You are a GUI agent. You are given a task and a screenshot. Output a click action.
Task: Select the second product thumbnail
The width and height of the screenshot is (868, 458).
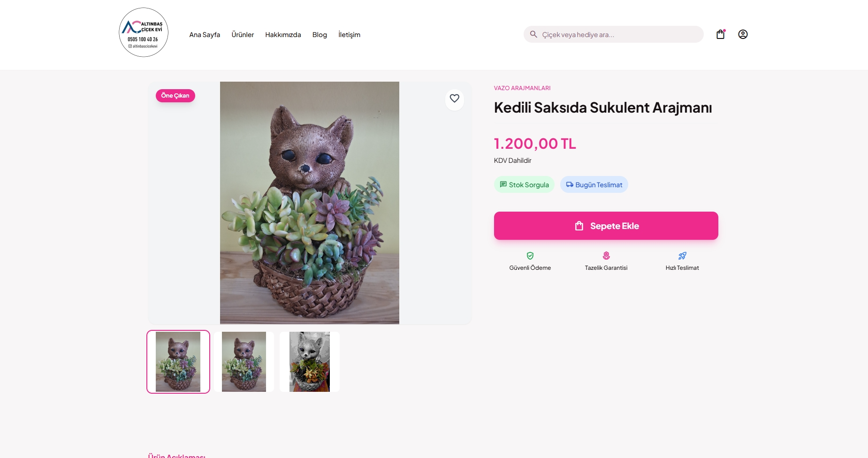[244, 362]
